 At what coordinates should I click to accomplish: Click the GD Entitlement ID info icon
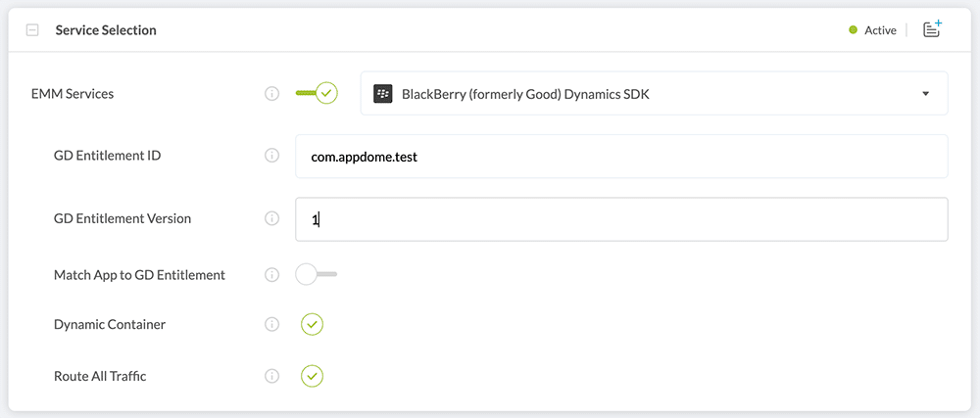pos(272,156)
